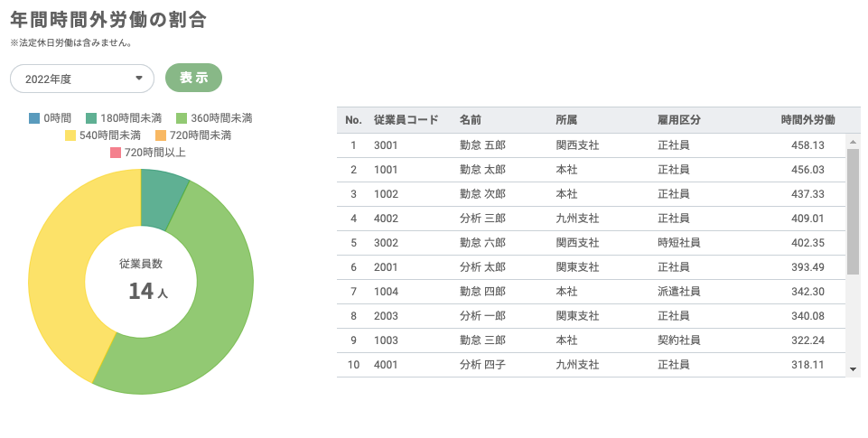Sort by the 雇用区分 column header

point(678,120)
